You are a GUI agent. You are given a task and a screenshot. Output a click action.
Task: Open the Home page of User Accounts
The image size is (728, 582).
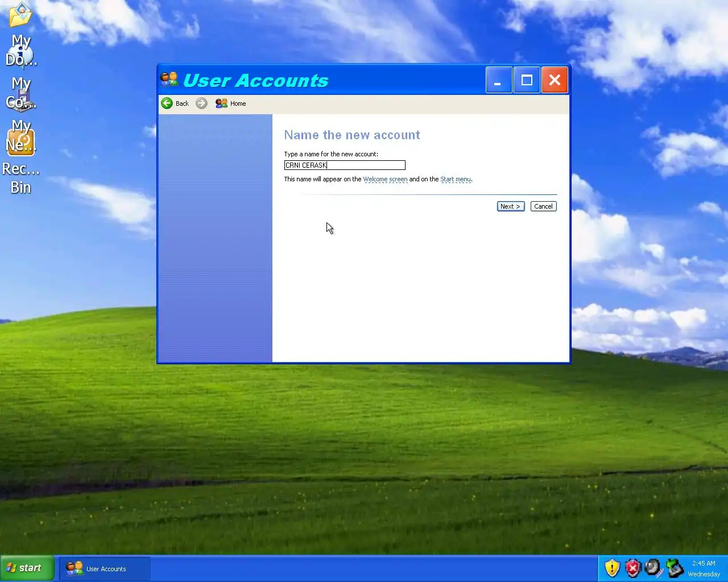pyautogui.click(x=231, y=103)
